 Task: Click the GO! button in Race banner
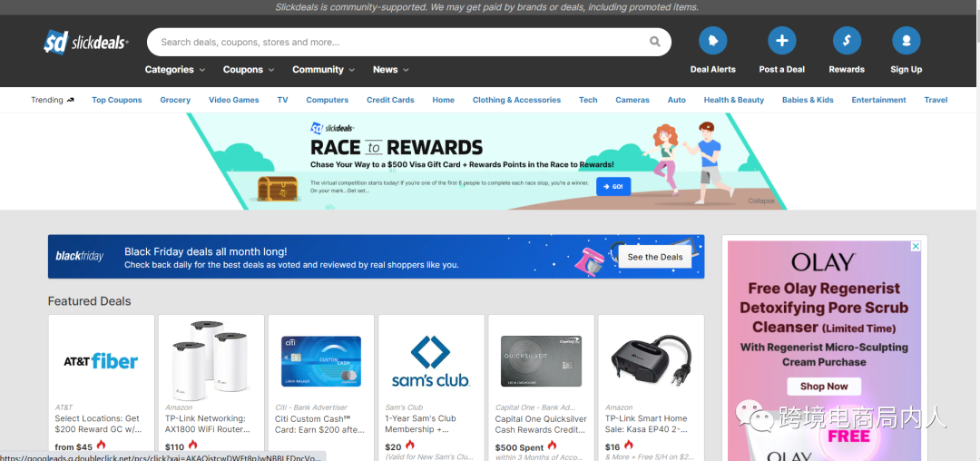coord(613,187)
